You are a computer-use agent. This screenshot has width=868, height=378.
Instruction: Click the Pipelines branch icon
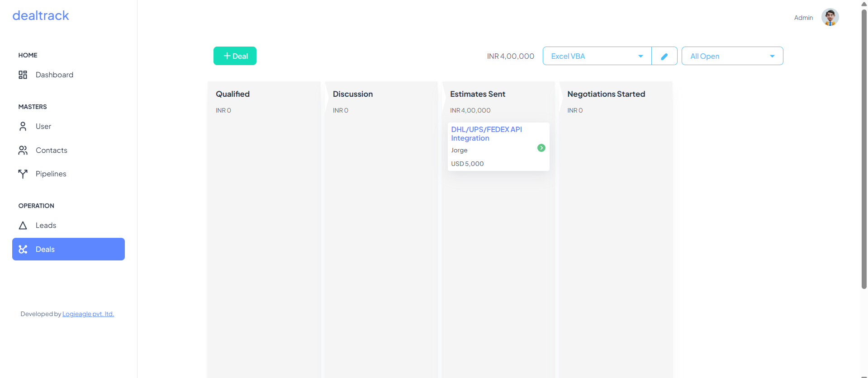coord(23,174)
